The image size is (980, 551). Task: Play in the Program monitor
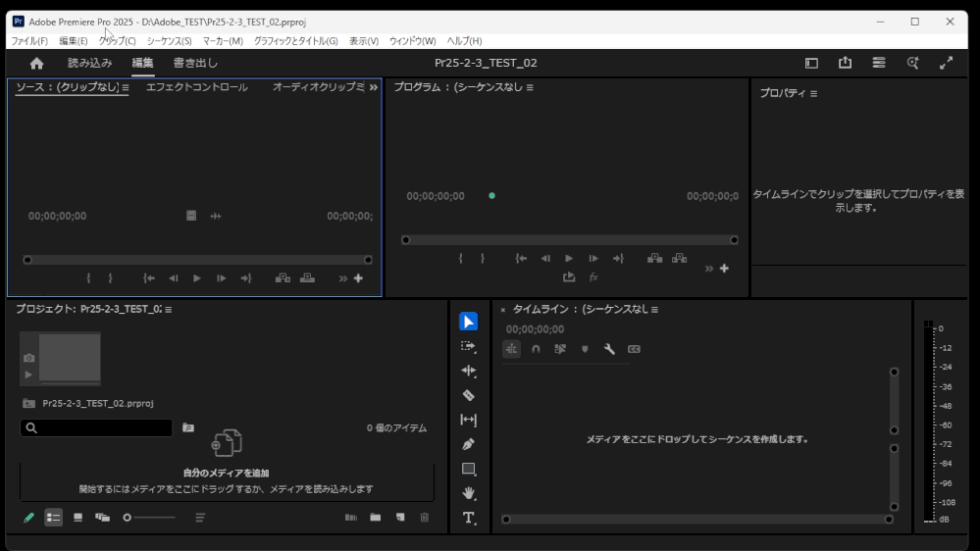(569, 258)
